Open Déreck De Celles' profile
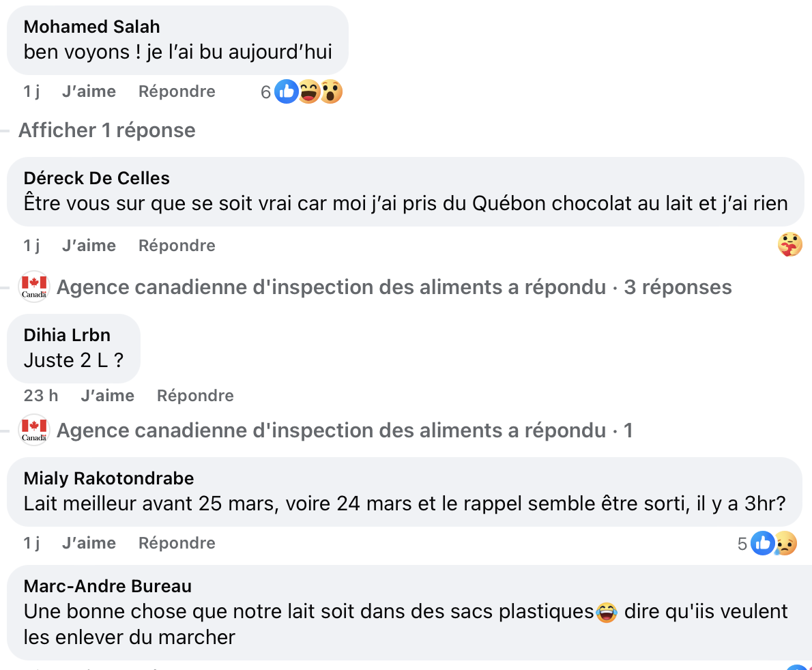This screenshot has height=670, width=812. coord(96,177)
